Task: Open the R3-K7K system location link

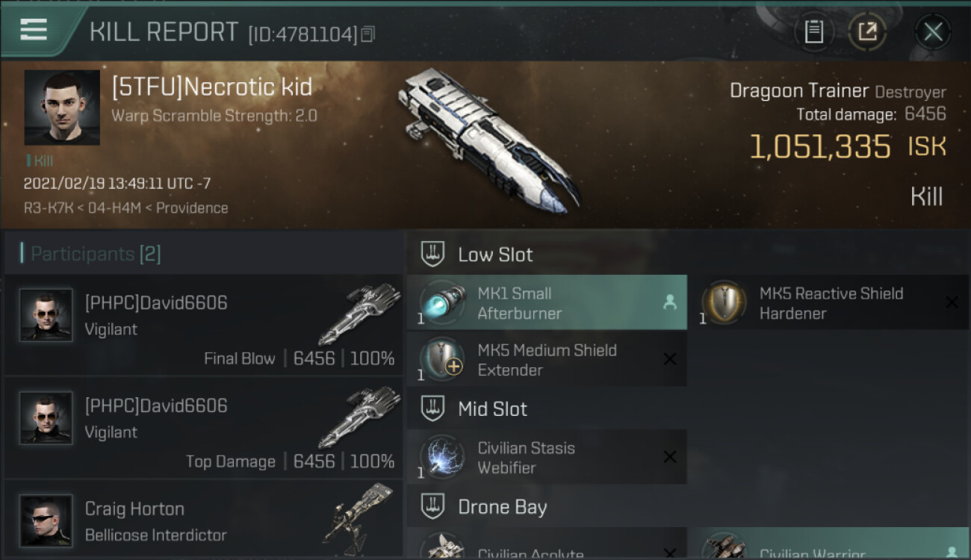Action: pos(49,208)
